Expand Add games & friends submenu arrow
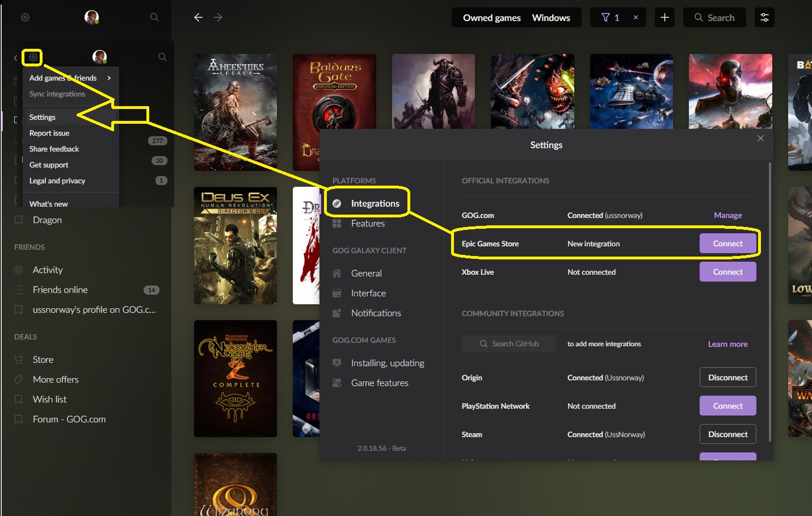The width and height of the screenshot is (812, 516). [x=109, y=78]
